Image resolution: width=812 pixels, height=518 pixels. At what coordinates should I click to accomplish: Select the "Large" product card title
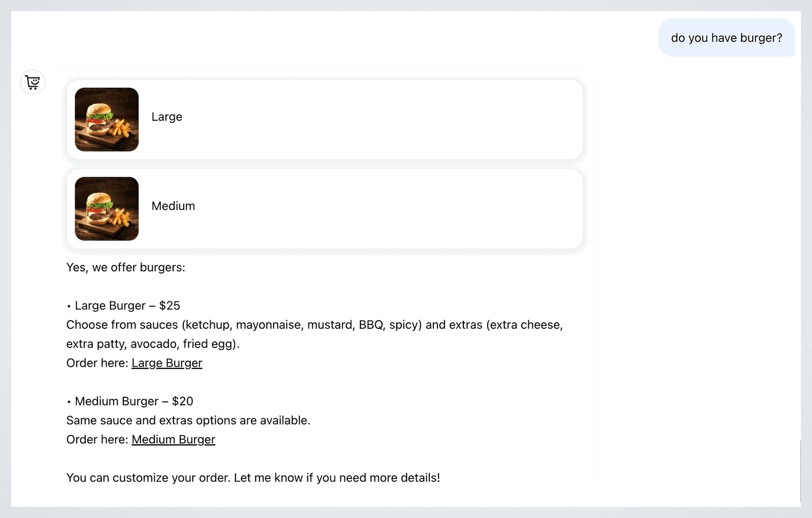pos(167,117)
